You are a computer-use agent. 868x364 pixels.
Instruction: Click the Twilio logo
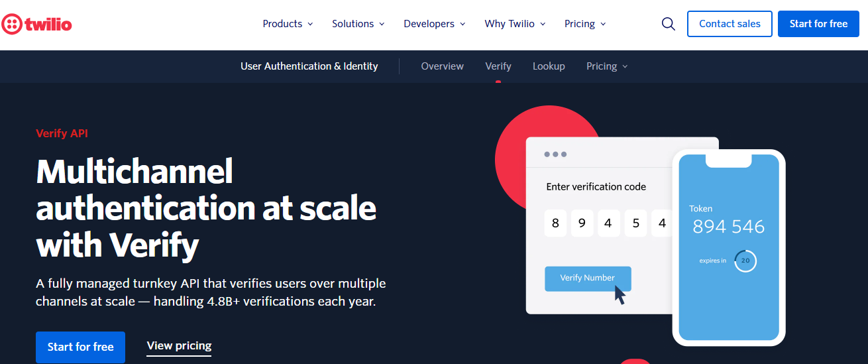tap(36, 25)
